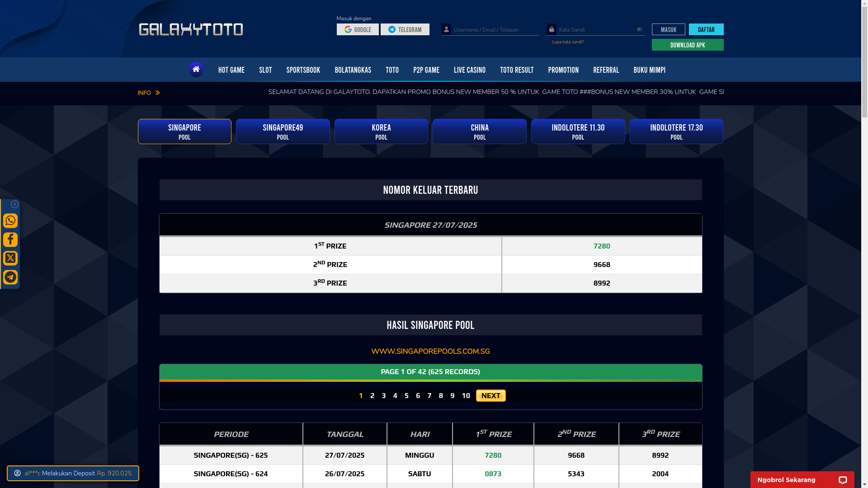
Task: Open X (Twitter) link in side panel
Action: click(x=10, y=258)
